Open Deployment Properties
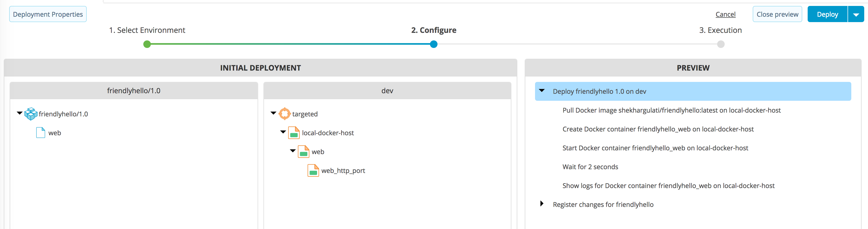 tap(48, 14)
